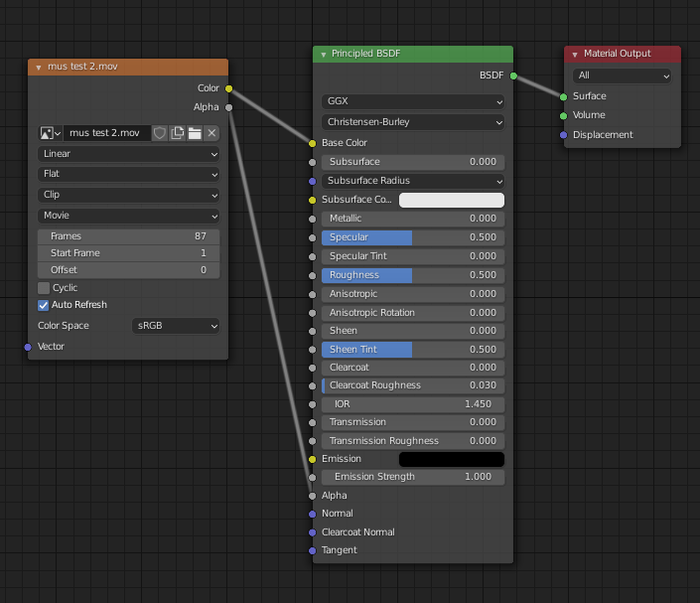Screen dimensions: 700x603
Task: Click the image node Color output socket
Action: 229,88
